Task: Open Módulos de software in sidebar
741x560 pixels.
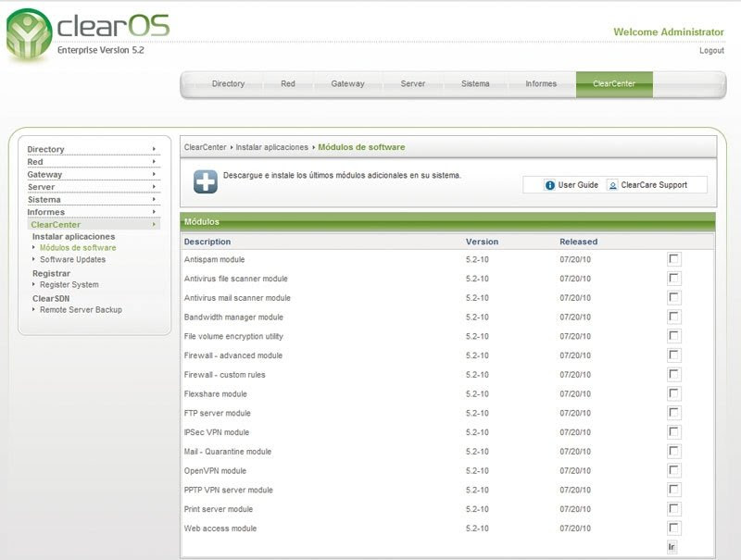Action: point(78,247)
